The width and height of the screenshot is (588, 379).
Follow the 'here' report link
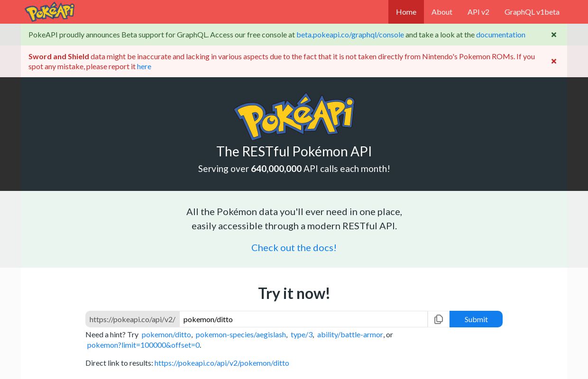(x=144, y=66)
